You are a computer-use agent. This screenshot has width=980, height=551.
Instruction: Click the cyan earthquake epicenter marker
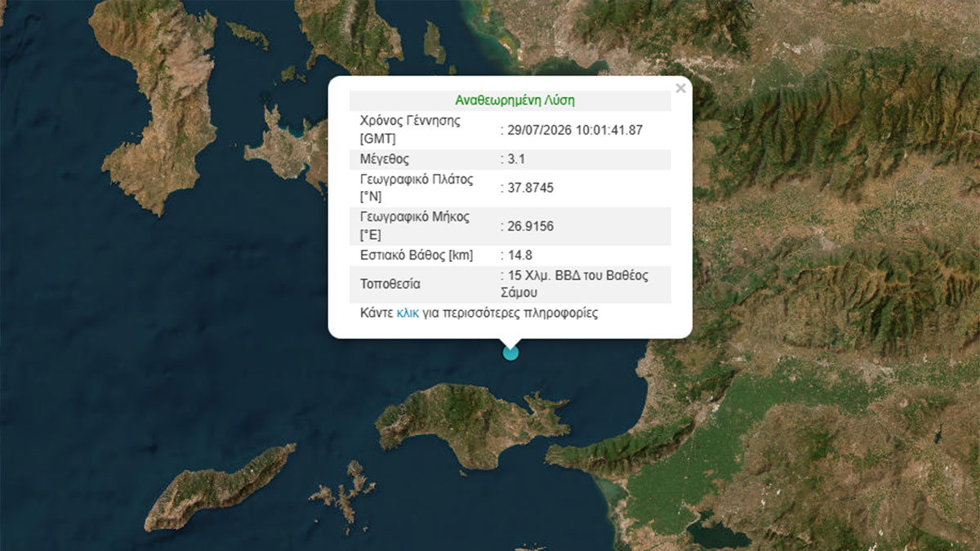pyautogui.click(x=510, y=353)
